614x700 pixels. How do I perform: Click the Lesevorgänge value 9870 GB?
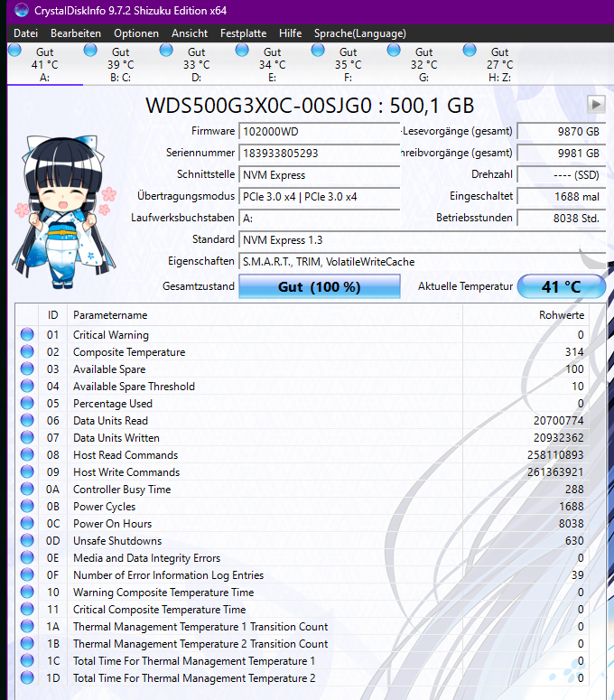pos(562,132)
